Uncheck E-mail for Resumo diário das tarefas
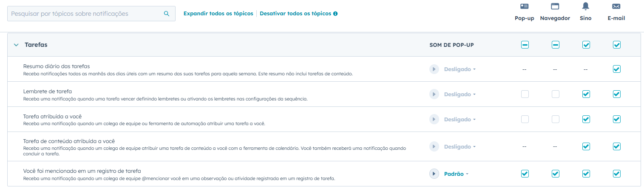644x189 pixels. coord(617,69)
